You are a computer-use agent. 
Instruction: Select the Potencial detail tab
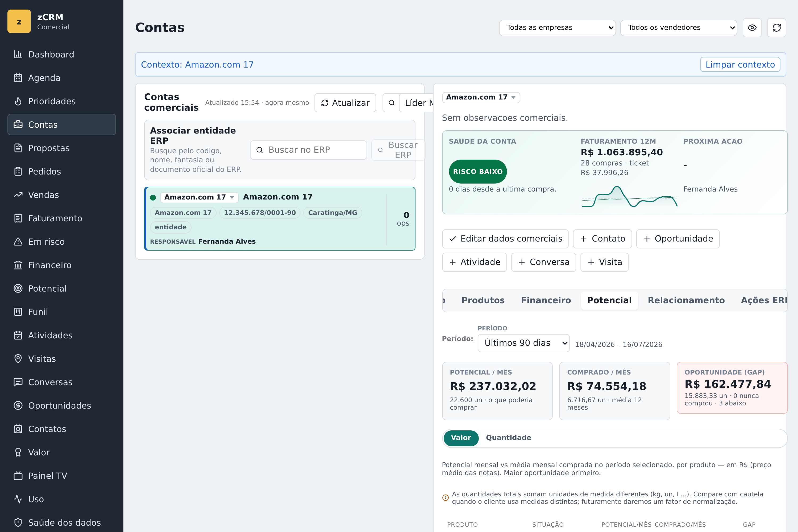pyautogui.click(x=609, y=300)
